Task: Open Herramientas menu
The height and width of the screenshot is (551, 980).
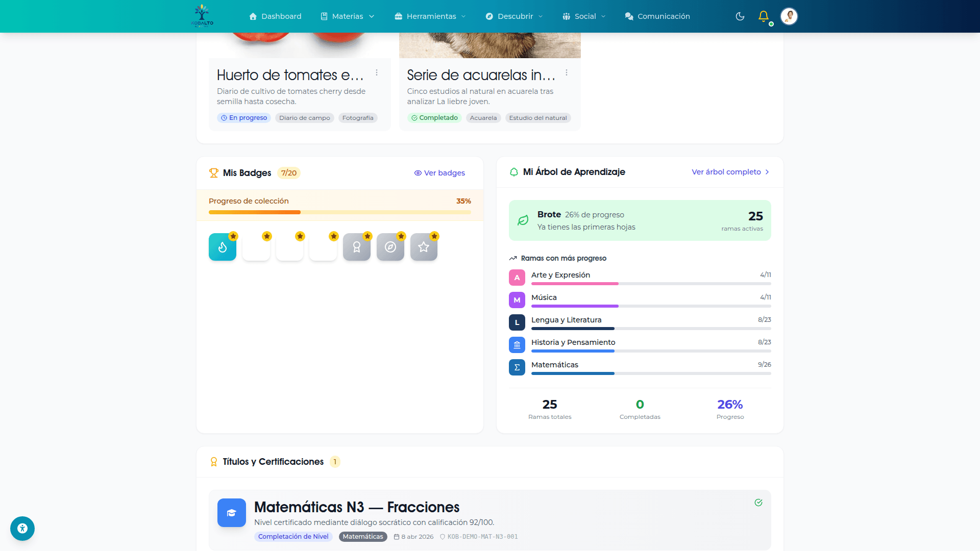Action: [x=430, y=16]
